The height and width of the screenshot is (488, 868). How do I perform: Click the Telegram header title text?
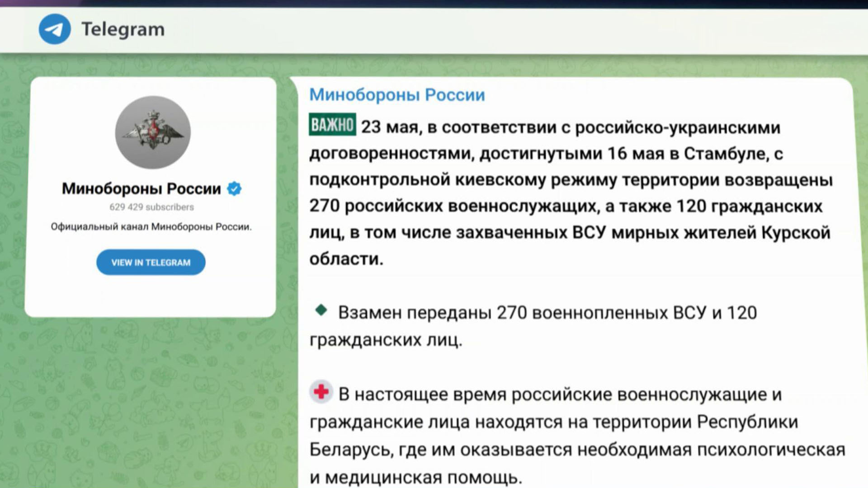point(123,29)
